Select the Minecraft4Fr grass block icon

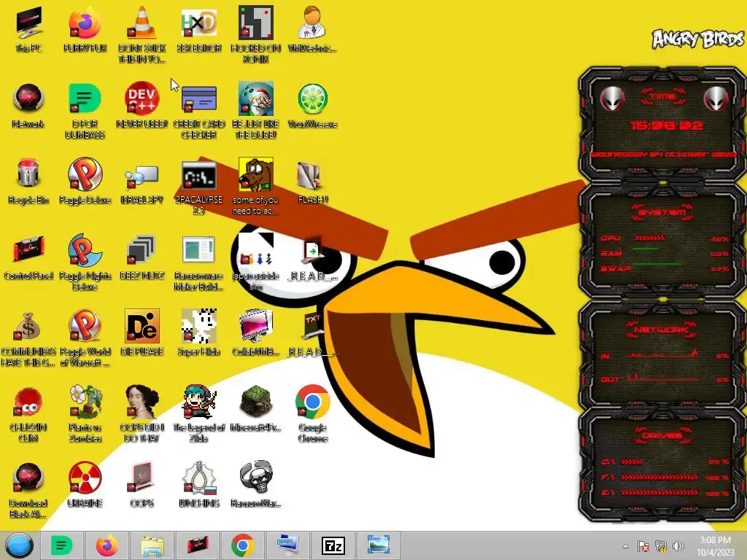pos(256,408)
